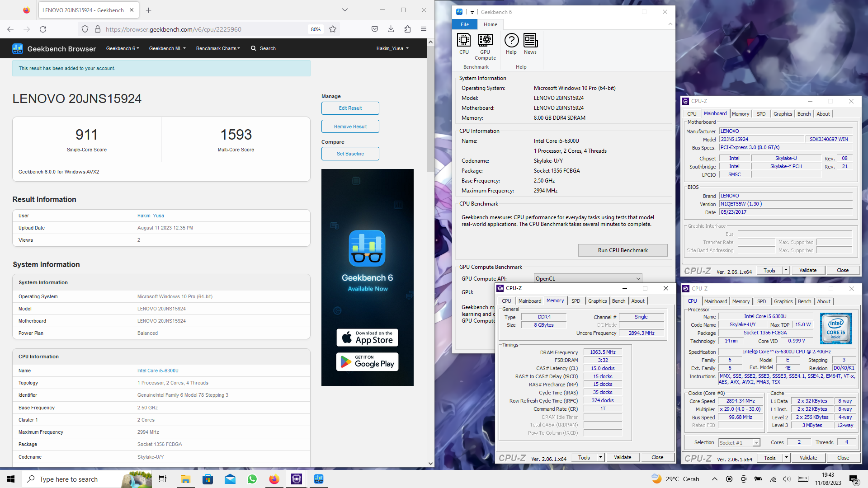868x488 pixels.
Task: Open Memory tab in CPU-Z Mainboard window
Action: click(740, 114)
